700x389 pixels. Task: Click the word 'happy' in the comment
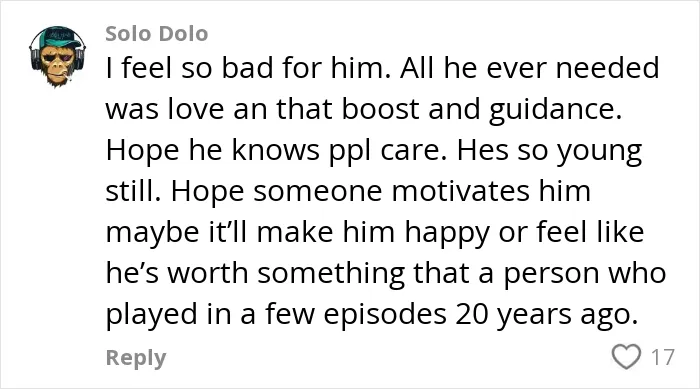(x=447, y=234)
